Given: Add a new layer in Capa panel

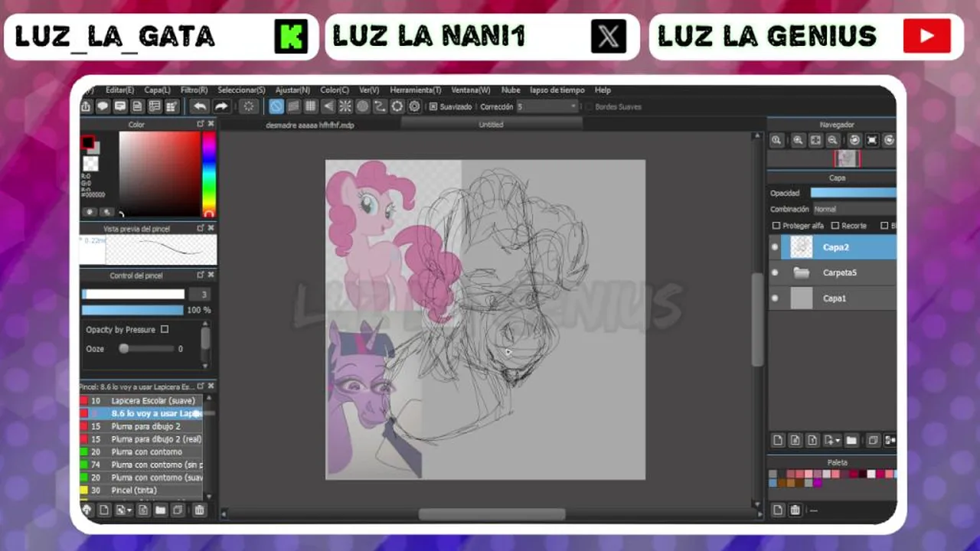Looking at the screenshot, I should click(x=778, y=440).
